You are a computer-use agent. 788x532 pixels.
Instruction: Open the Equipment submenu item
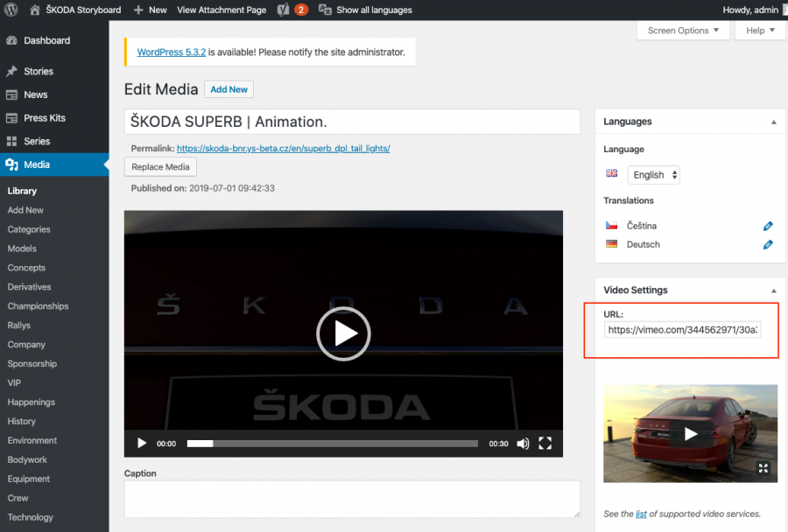pyautogui.click(x=29, y=479)
